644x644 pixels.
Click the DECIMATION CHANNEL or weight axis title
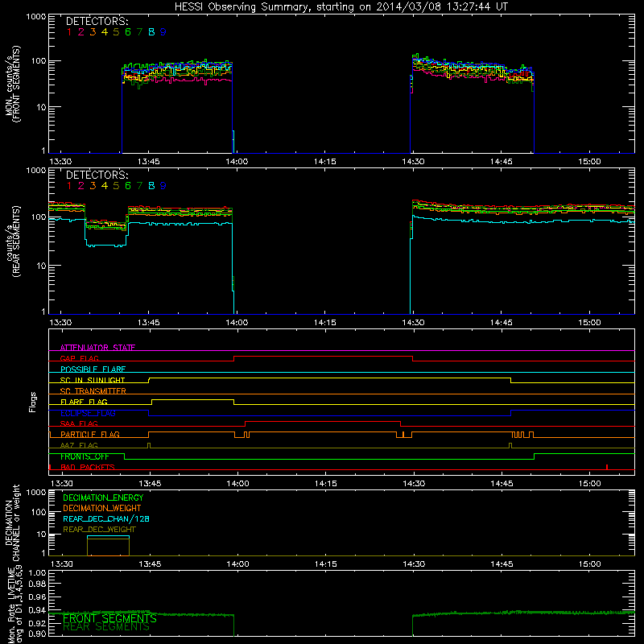[12, 522]
